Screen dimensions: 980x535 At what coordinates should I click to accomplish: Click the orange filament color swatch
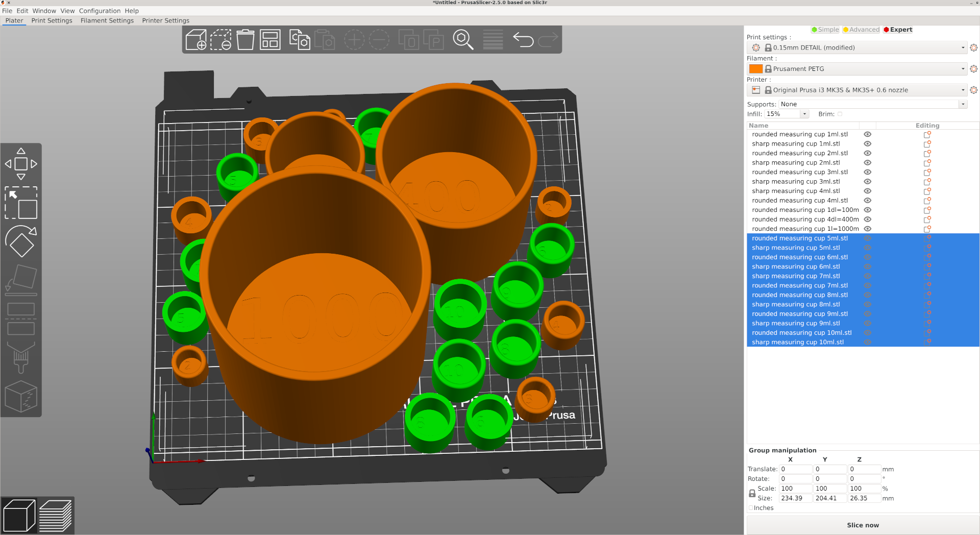[x=756, y=69]
